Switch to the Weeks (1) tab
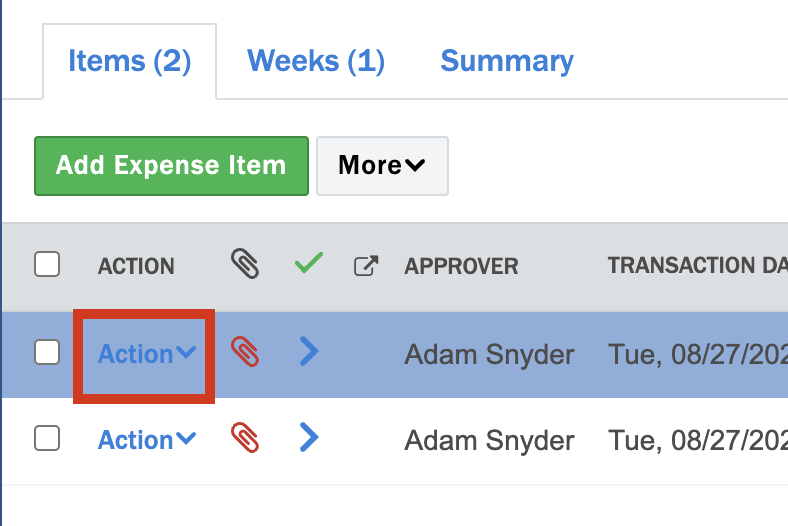This screenshot has height=526, width=788. (x=316, y=61)
